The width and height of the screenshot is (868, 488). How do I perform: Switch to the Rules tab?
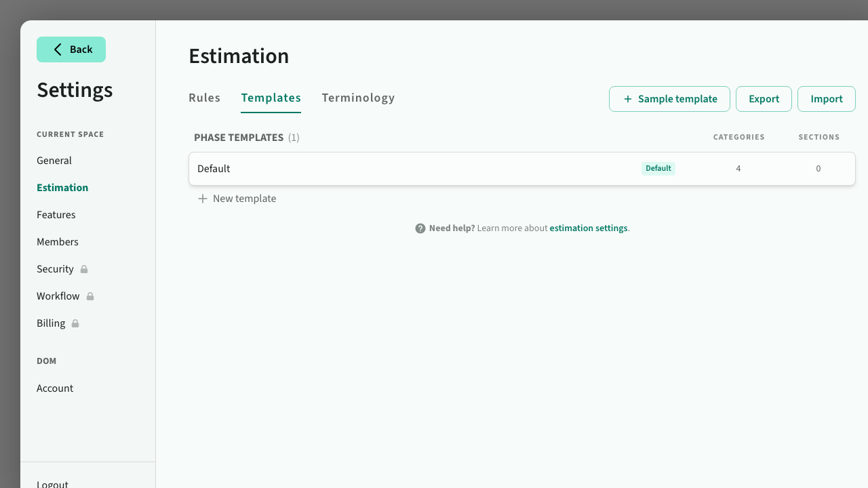pos(204,98)
